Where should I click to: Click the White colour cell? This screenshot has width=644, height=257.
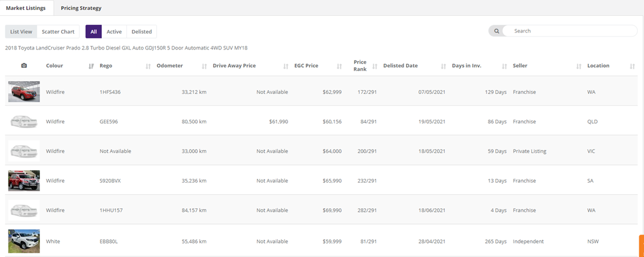[53, 242]
